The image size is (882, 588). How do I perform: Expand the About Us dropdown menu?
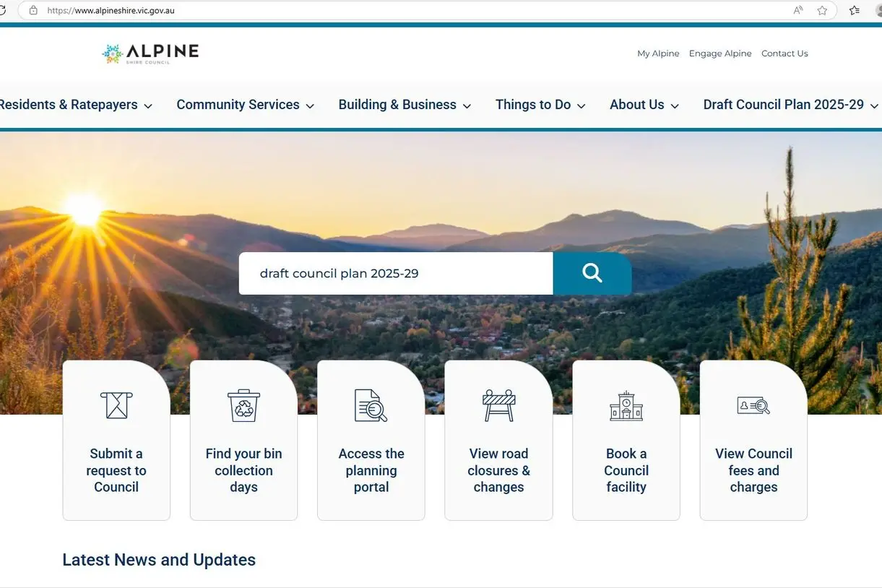point(636,105)
